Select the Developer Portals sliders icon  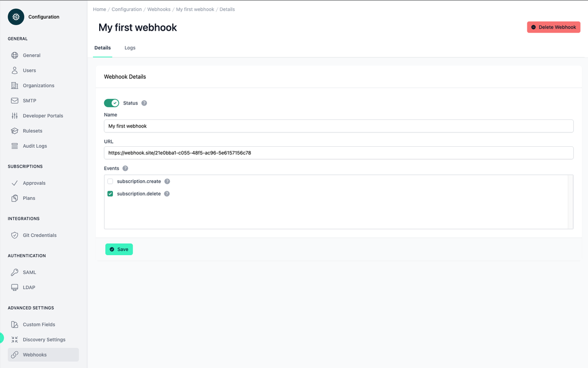click(14, 116)
